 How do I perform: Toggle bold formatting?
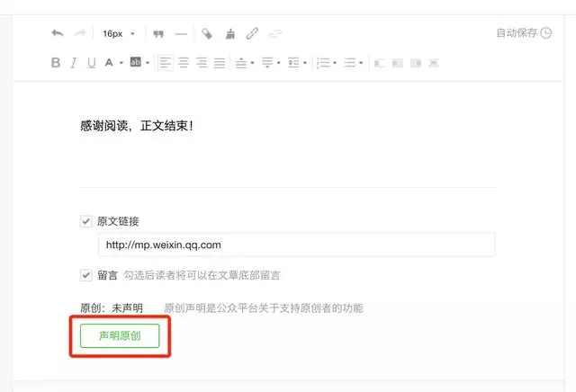pos(56,63)
